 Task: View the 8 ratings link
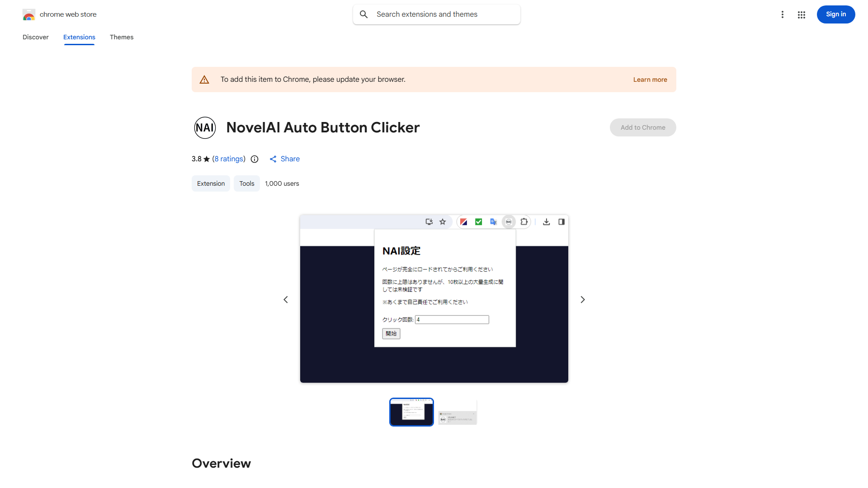pyautogui.click(x=229, y=159)
